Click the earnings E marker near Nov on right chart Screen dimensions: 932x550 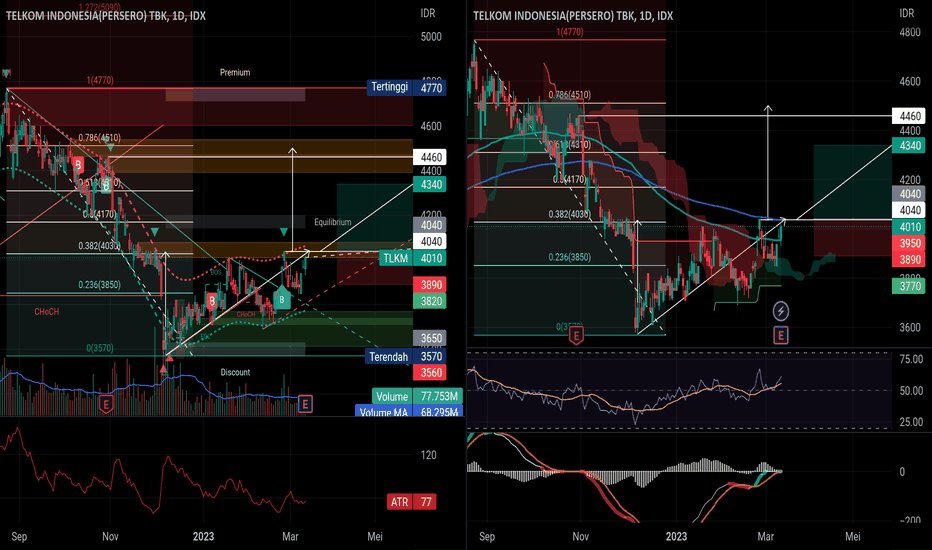(576, 336)
